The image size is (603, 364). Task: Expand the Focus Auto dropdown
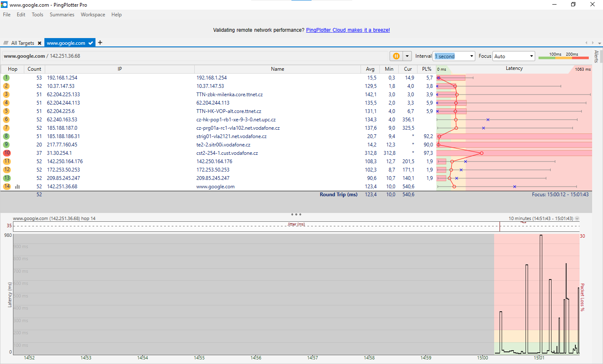(531, 56)
